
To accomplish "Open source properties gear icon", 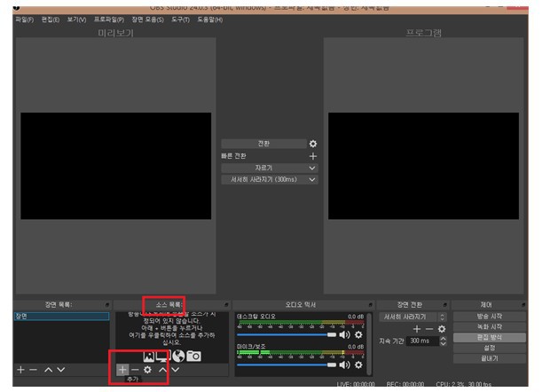I will click(147, 369).
